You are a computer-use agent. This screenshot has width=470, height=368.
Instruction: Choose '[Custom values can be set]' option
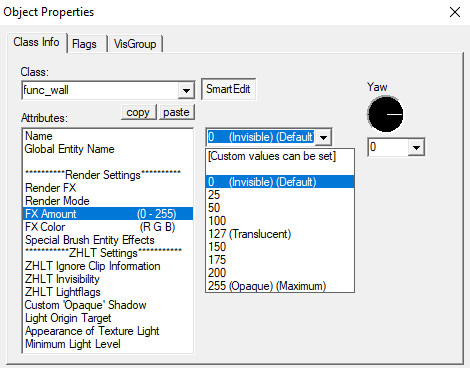click(x=280, y=156)
